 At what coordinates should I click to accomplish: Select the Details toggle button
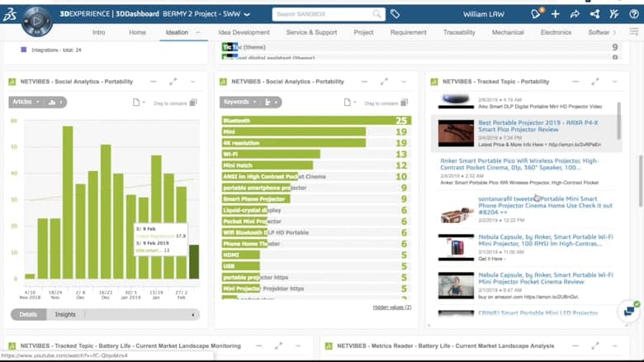28,314
